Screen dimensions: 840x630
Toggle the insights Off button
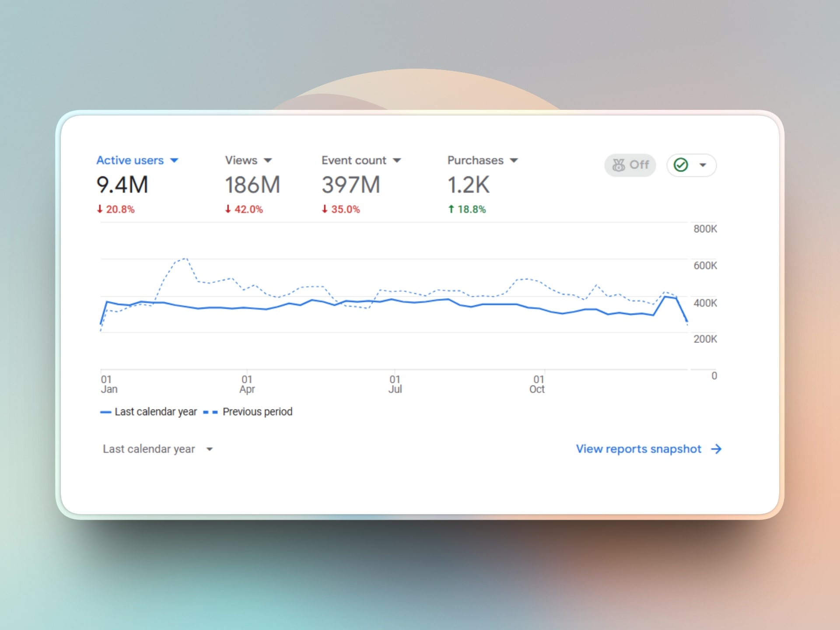point(630,165)
